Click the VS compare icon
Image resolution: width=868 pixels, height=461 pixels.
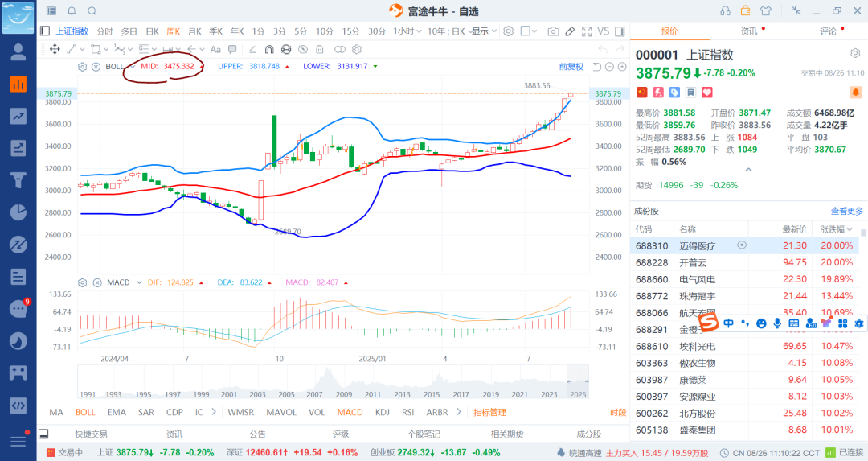coord(604,31)
